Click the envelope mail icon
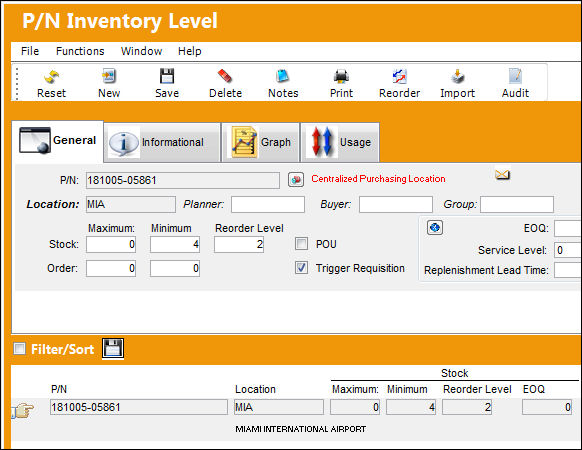The image size is (582, 450). coord(502,174)
